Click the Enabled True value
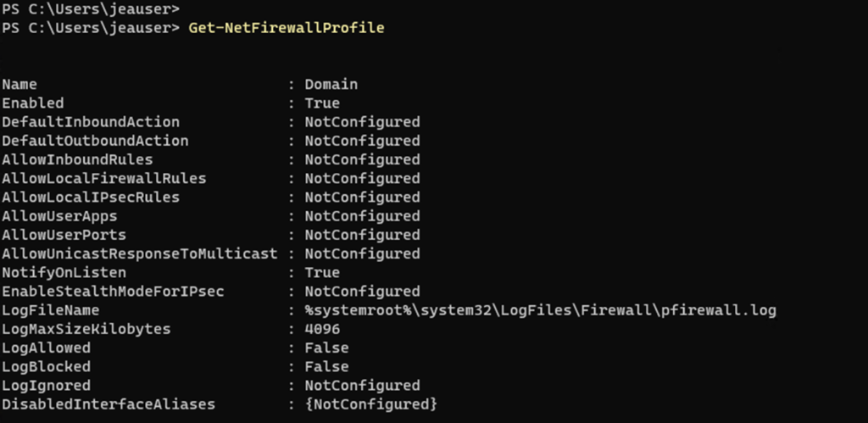 point(322,103)
